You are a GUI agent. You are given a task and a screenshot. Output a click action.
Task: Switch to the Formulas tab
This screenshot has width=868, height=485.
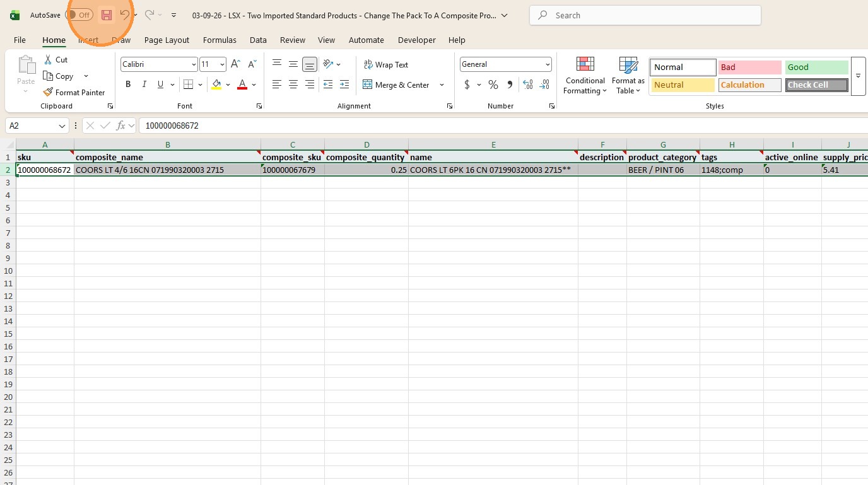tap(220, 40)
